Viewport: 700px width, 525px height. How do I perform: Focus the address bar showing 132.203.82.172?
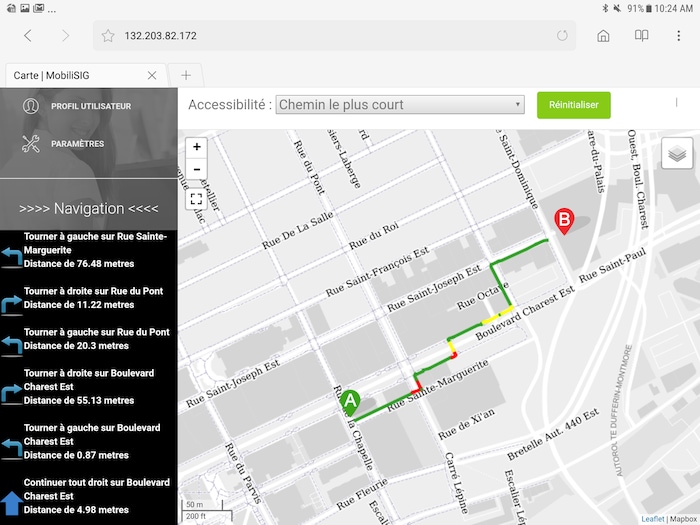(334, 36)
